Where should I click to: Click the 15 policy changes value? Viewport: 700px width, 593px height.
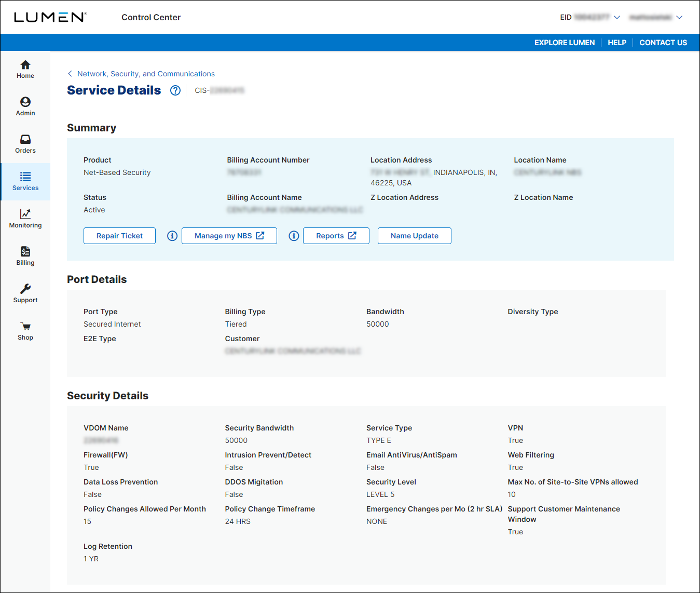(87, 521)
